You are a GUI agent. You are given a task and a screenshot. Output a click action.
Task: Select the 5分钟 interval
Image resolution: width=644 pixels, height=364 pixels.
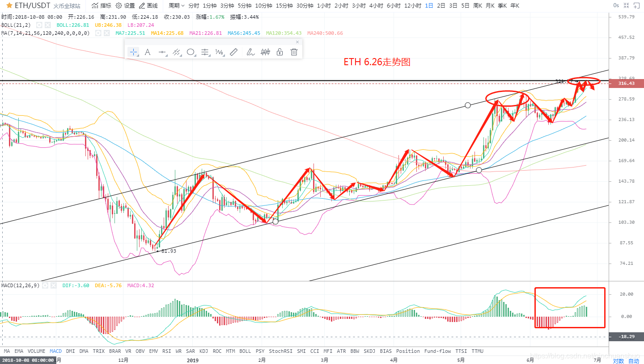(245, 6)
